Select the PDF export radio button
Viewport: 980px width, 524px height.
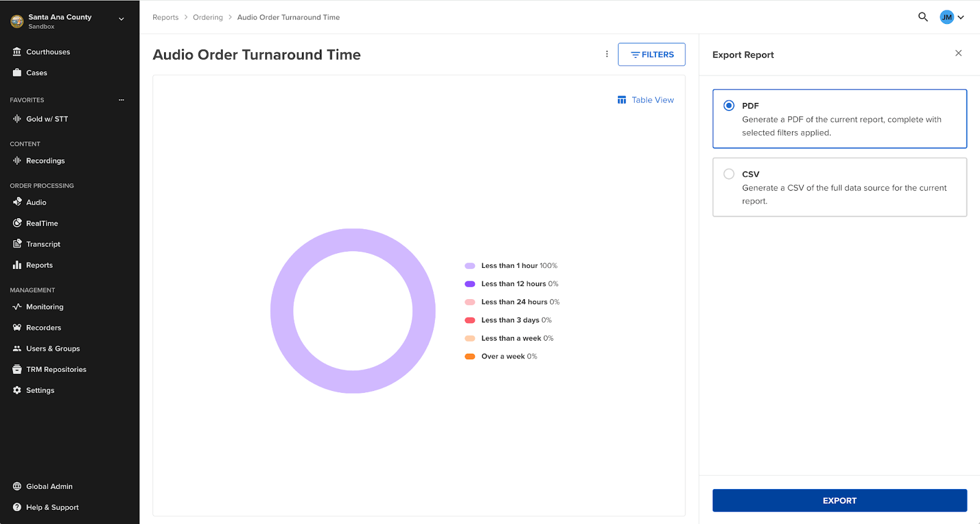(729, 105)
